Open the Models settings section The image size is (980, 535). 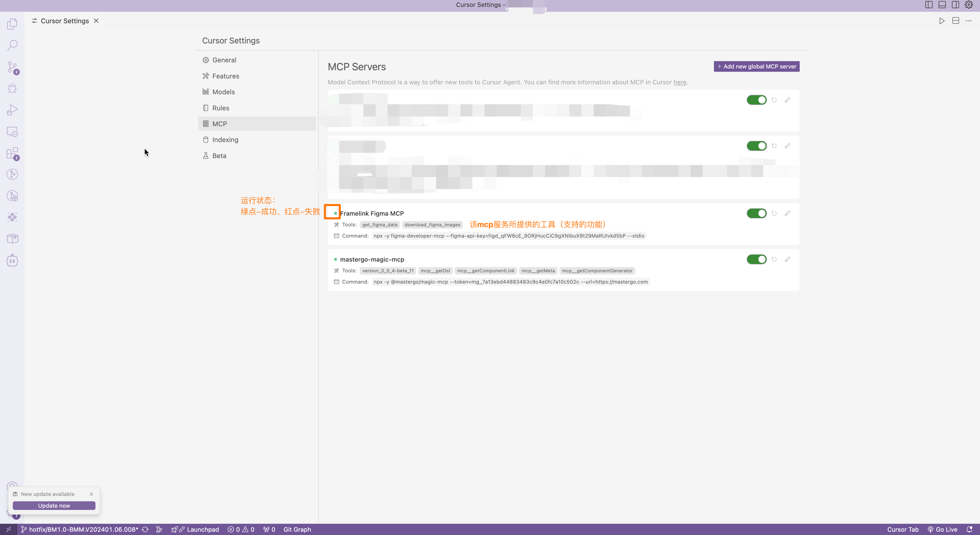pyautogui.click(x=223, y=92)
